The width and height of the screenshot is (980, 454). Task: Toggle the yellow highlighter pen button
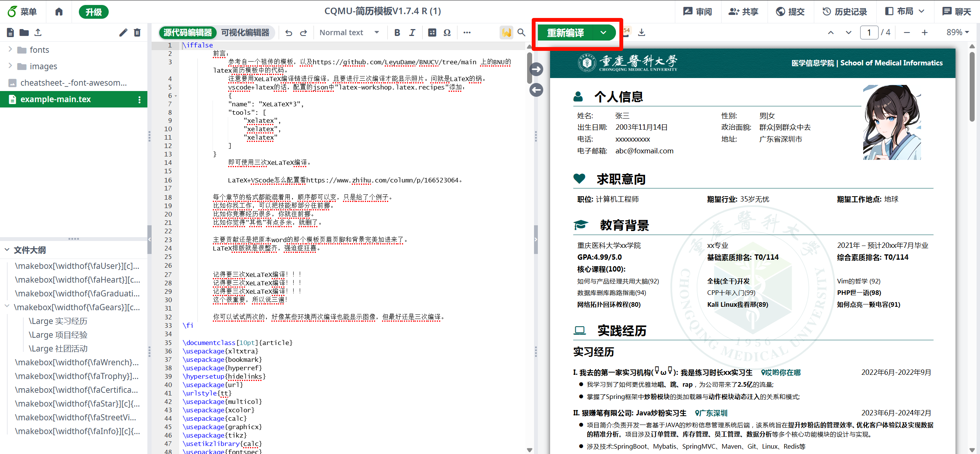(506, 33)
